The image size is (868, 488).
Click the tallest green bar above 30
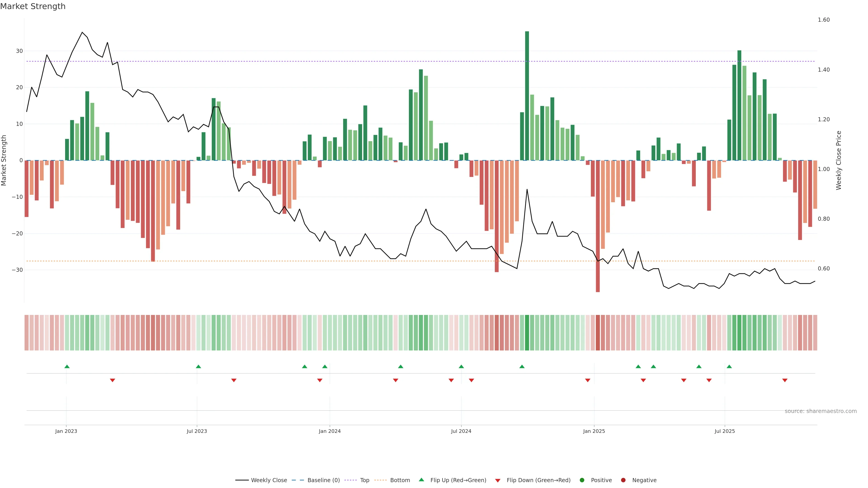click(527, 94)
